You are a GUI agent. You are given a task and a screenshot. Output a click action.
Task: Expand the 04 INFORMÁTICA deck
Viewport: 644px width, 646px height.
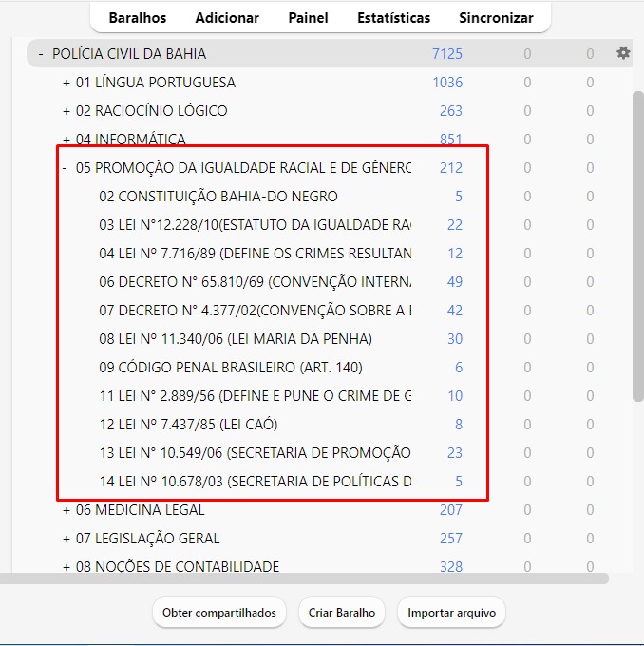tap(66, 140)
